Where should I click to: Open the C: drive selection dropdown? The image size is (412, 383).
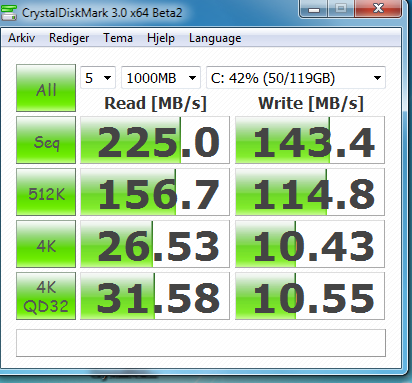click(296, 78)
